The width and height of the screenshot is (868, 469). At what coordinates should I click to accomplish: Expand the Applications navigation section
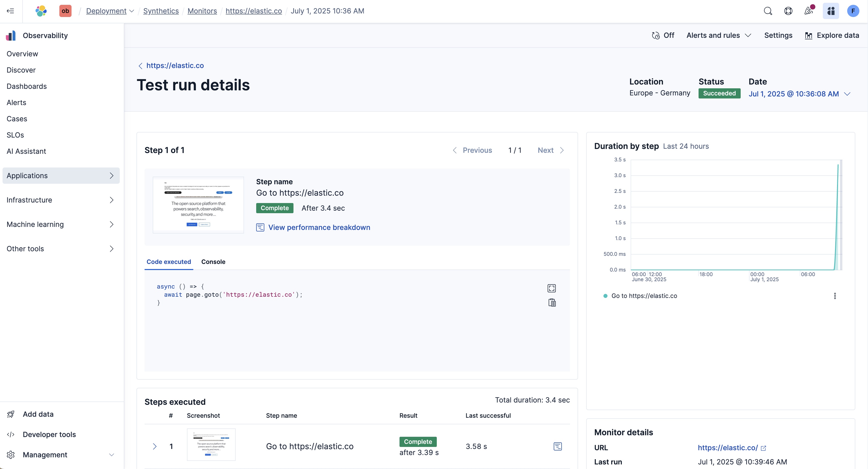pyautogui.click(x=61, y=176)
